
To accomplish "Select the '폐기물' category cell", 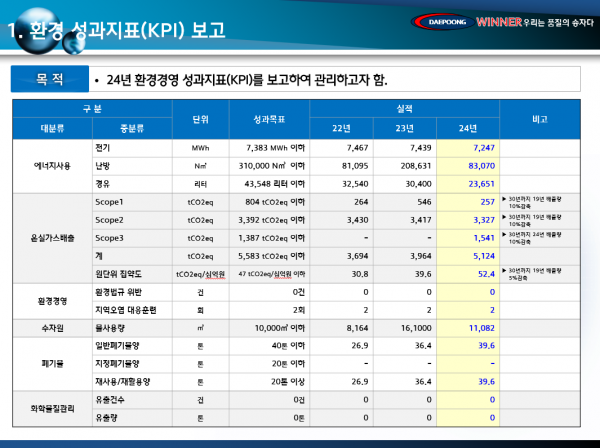I will 52,364.
